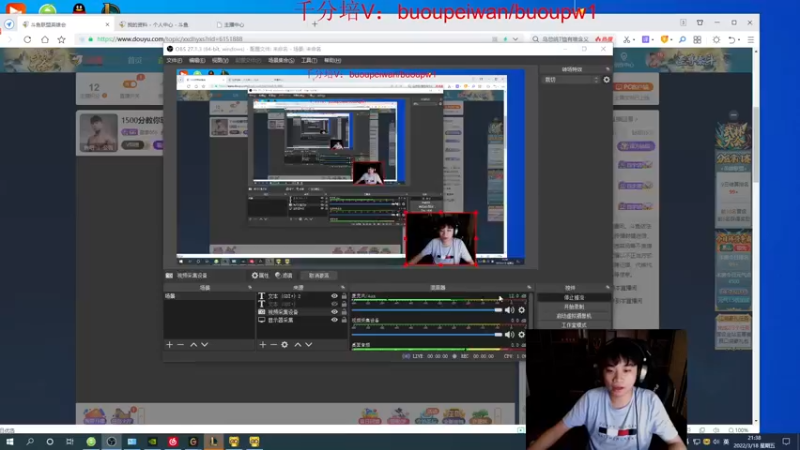This screenshot has height=450, width=800.
Task: Open the OBS 文件(F) menu
Action: pyautogui.click(x=174, y=60)
